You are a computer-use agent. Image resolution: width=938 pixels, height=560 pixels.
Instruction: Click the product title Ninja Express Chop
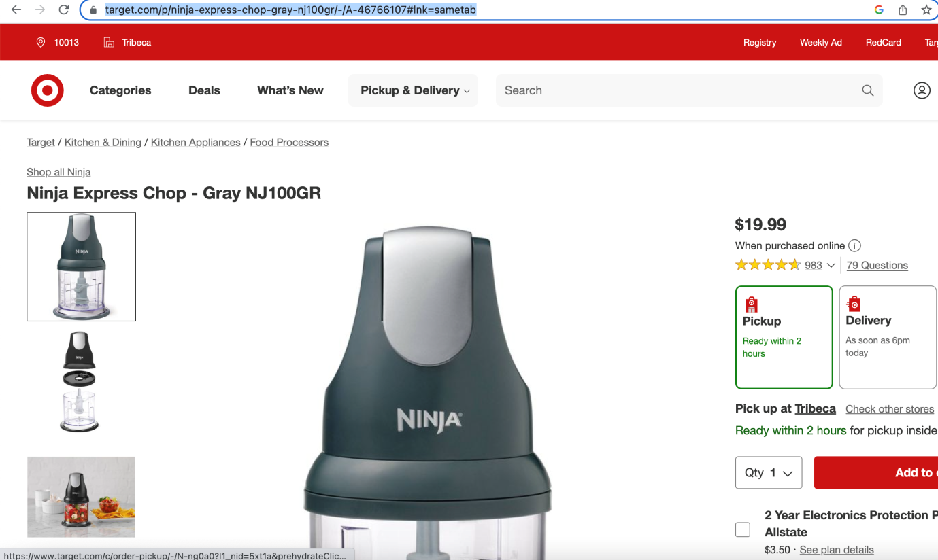pyautogui.click(x=173, y=193)
